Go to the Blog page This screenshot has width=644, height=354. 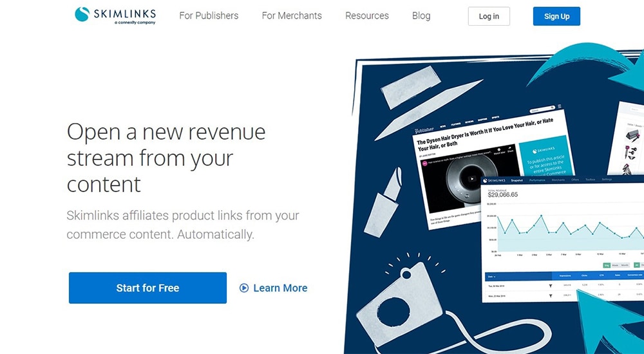tap(421, 15)
